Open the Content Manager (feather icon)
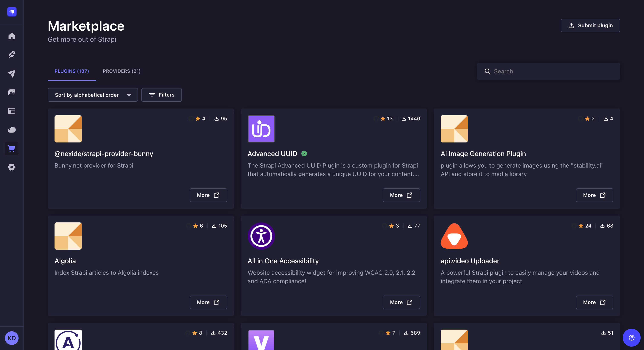Screen dimensions: 644x350 point(11,55)
